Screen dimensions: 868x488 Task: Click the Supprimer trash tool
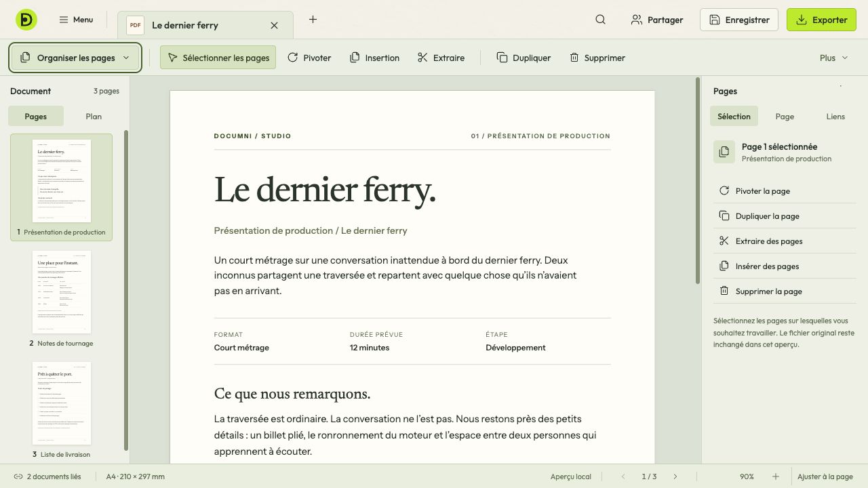click(x=597, y=58)
